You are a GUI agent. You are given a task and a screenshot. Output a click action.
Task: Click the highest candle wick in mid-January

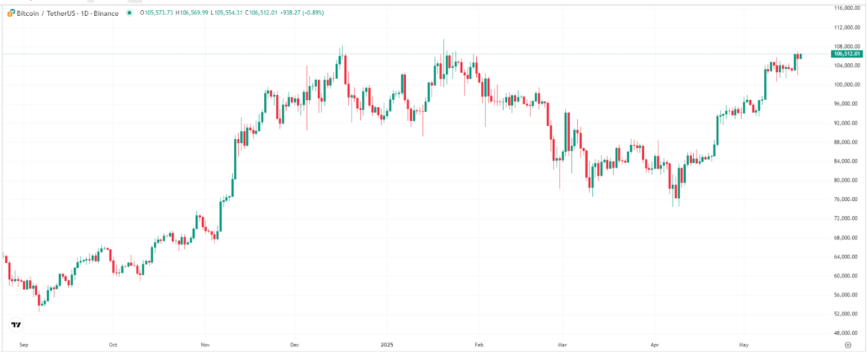click(444, 41)
